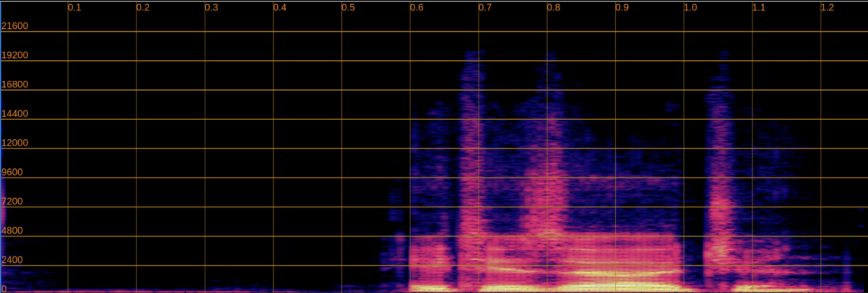
Task: Click the 7200 frequency label
Action: 13,201
